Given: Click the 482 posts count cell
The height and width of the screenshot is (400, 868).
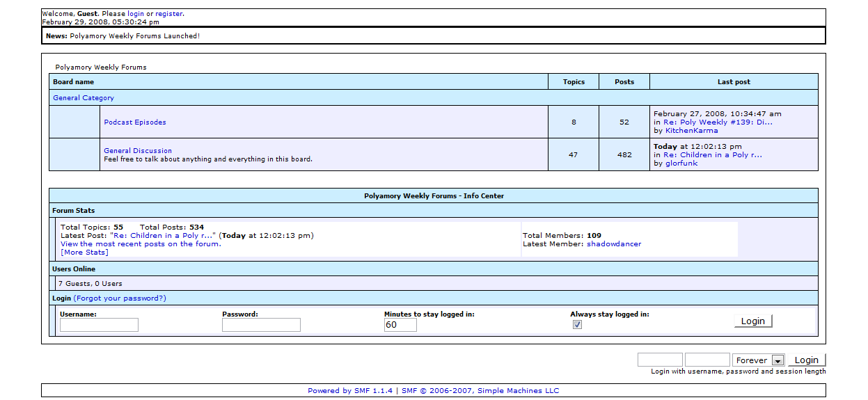Looking at the screenshot, I should click(x=624, y=154).
